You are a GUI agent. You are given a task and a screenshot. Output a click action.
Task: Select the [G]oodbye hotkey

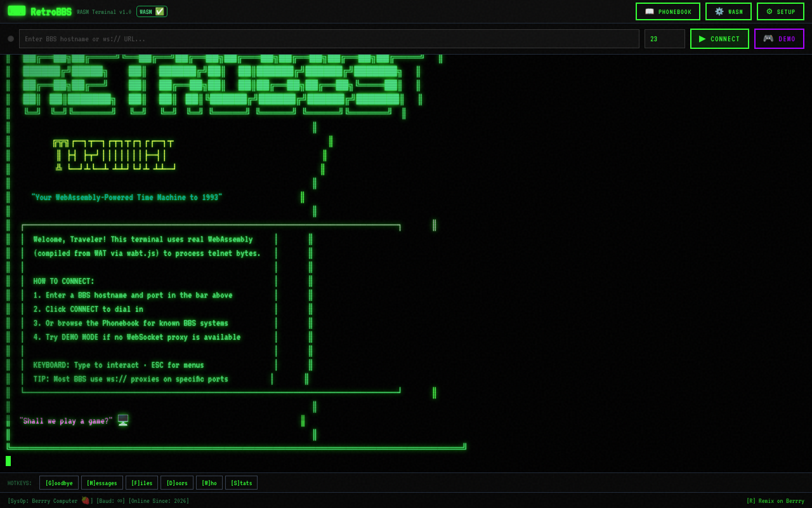[59, 483]
